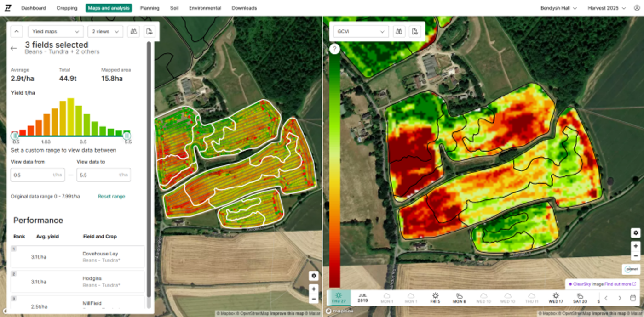Open the GCVI index dropdown
644x317 pixels.
click(x=361, y=31)
